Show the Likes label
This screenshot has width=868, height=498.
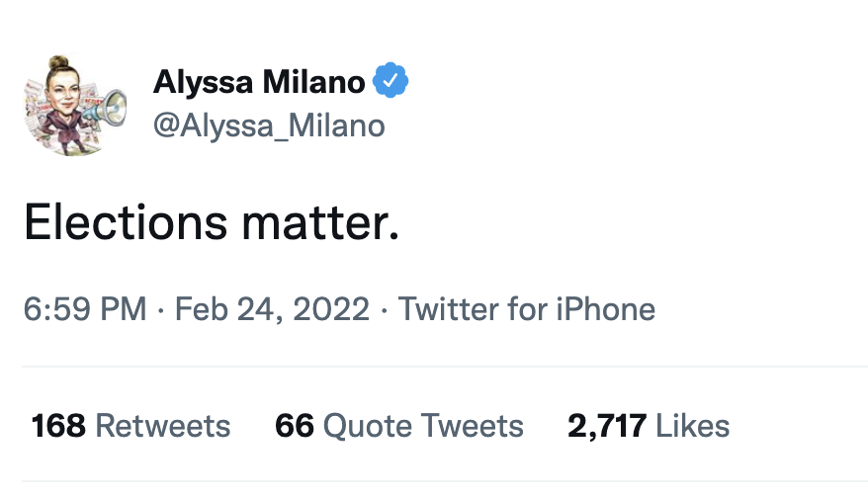pos(693,426)
